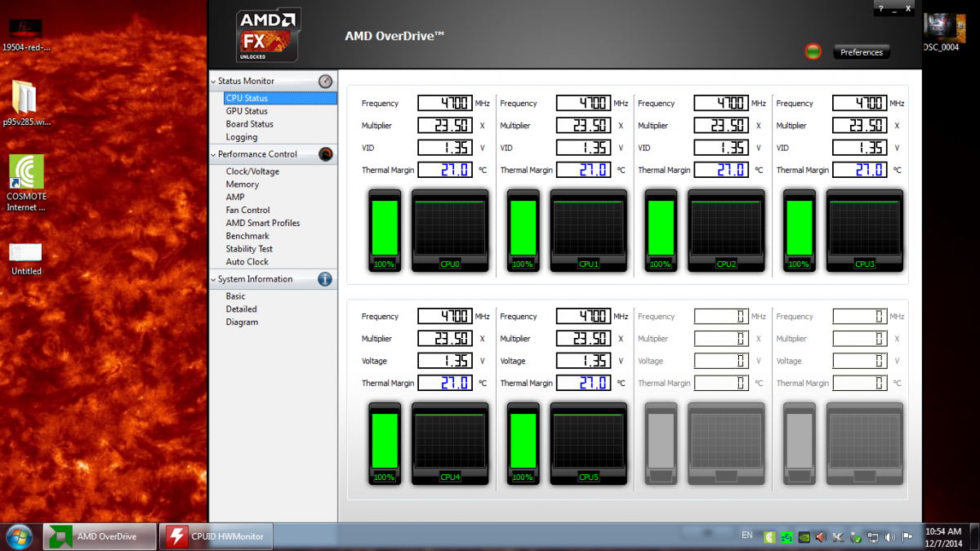Click the Performance Control dial icon
This screenshot has height=551, width=980.
click(326, 154)
